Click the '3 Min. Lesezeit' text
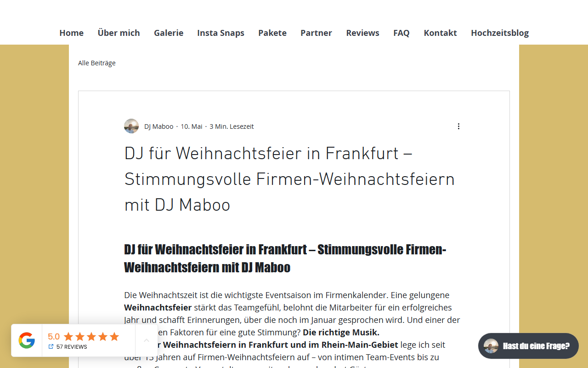 232,126
